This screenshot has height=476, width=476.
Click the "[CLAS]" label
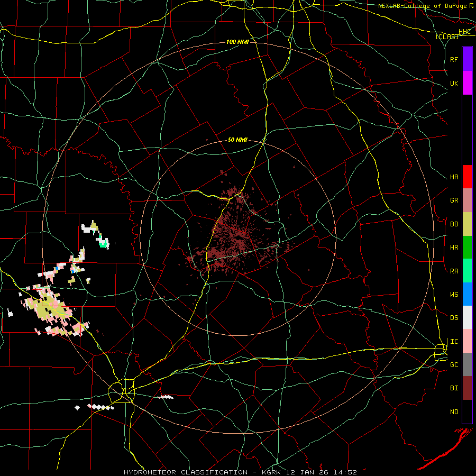tap(447, 36)
